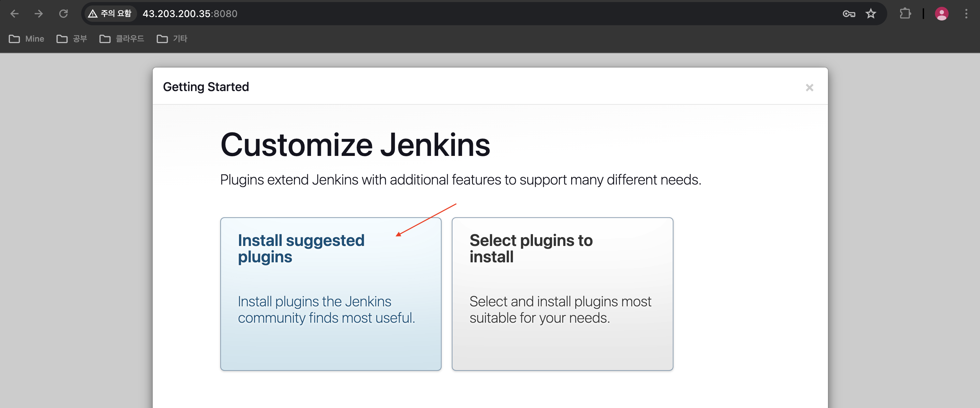Go forward in browser history
Screen dimensions: 980x408
coord(39,14)
